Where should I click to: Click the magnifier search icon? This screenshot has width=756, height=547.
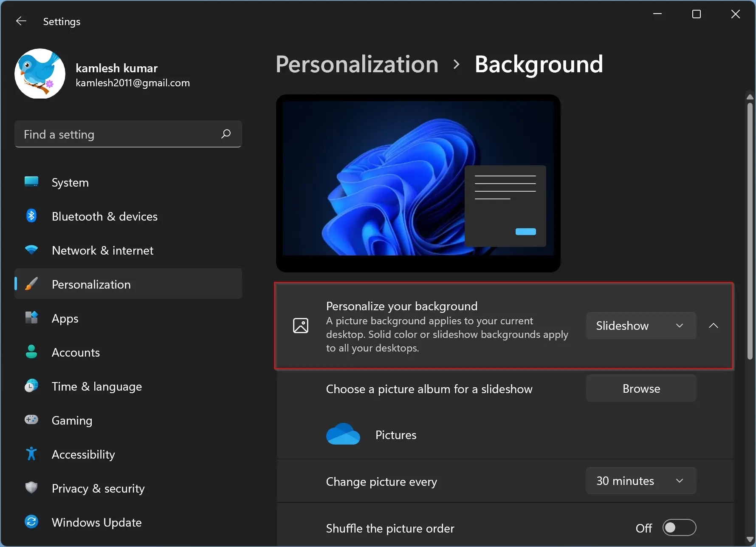pyautogui.click(x=226, y=134)
